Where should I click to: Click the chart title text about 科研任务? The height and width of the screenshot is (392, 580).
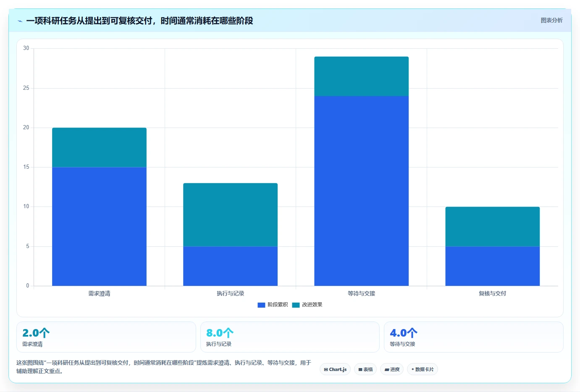pyautogui.click(x=139, y=21)
